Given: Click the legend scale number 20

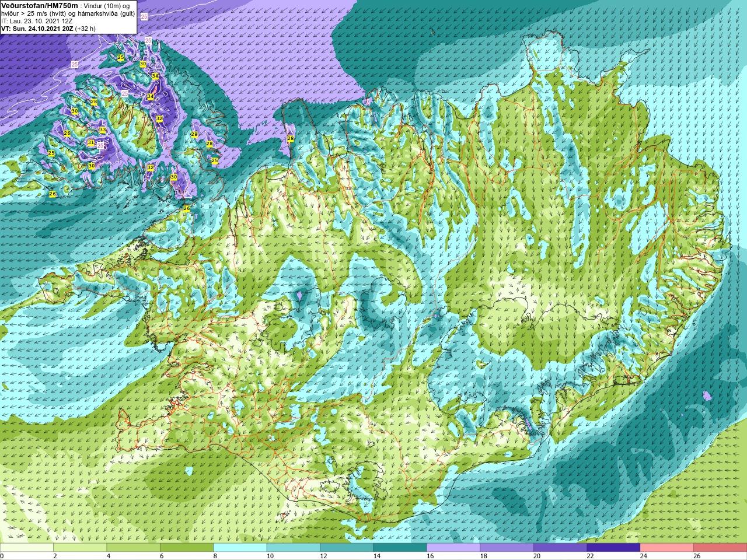Looking at the screenshot, I should click(x=537, y=556).
